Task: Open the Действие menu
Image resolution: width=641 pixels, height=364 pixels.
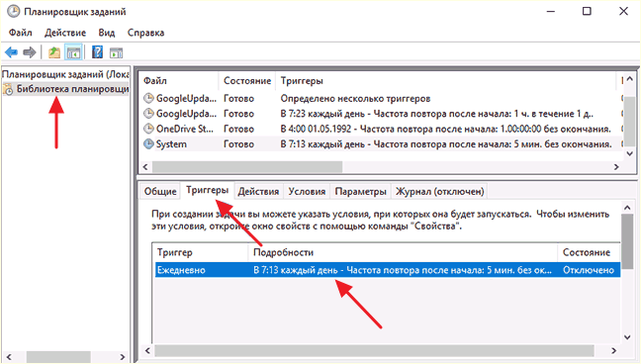Action: click(65, 33)
